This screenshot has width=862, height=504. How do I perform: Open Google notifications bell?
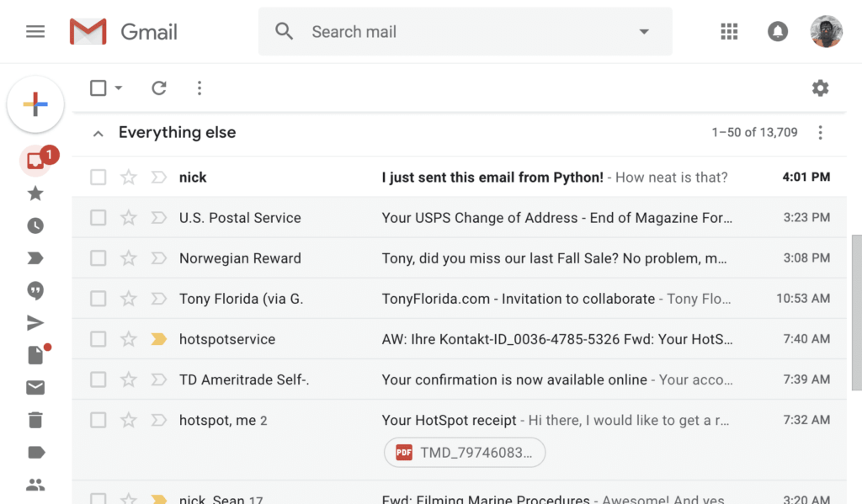pyautogui.click(x=778, y=31)
